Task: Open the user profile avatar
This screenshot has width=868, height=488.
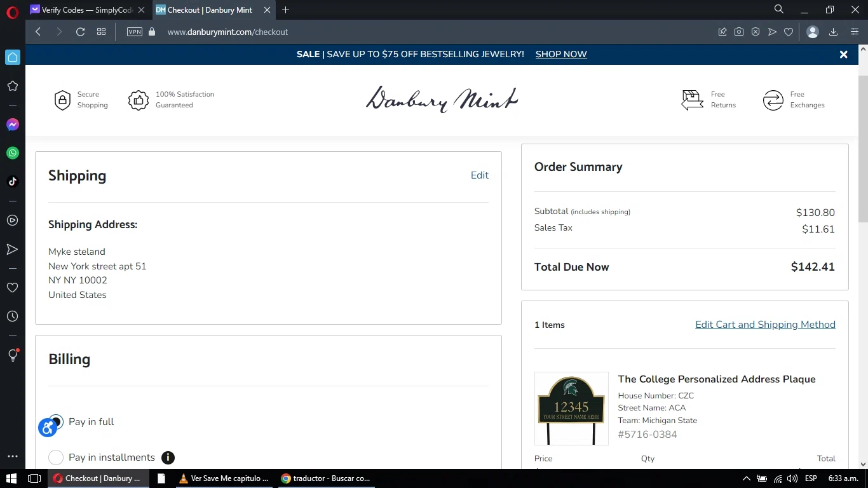Action: point(813,32)
